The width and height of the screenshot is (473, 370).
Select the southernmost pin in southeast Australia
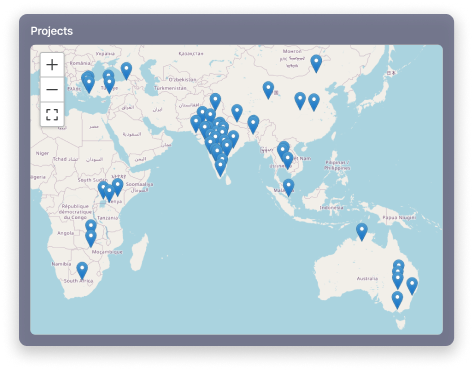coord(397,300)
